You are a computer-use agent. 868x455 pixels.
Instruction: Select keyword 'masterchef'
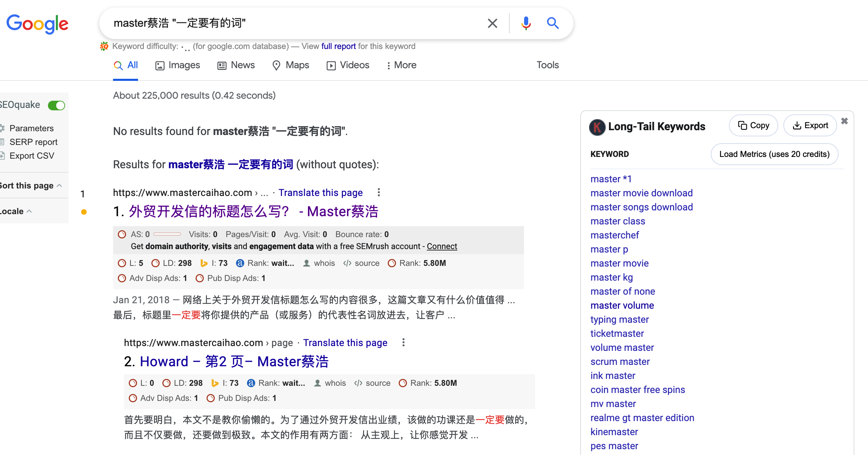click(615, 235)
